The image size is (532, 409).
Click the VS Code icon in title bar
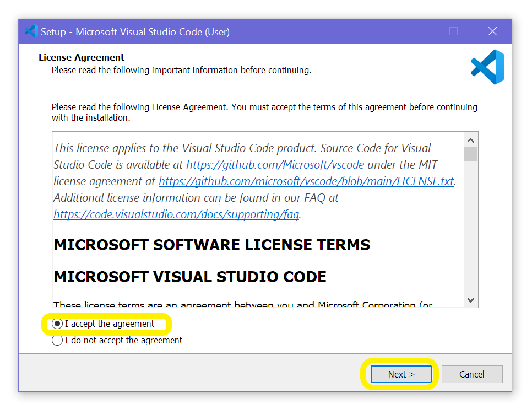click(31, 31)
